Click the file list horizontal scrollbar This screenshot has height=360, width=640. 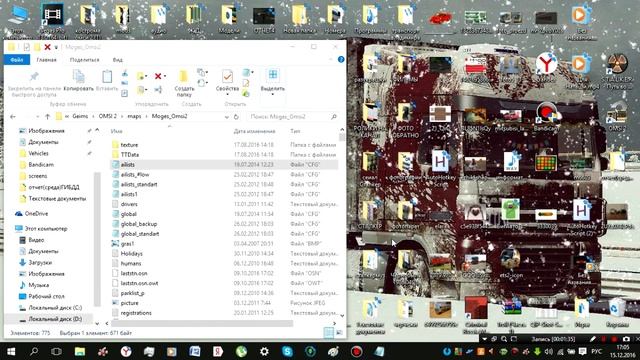[x=202, y=323]
